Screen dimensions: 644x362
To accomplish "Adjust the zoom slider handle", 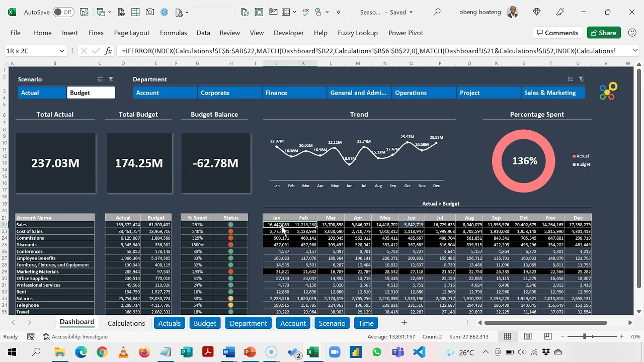I will [x=585, y=336].
